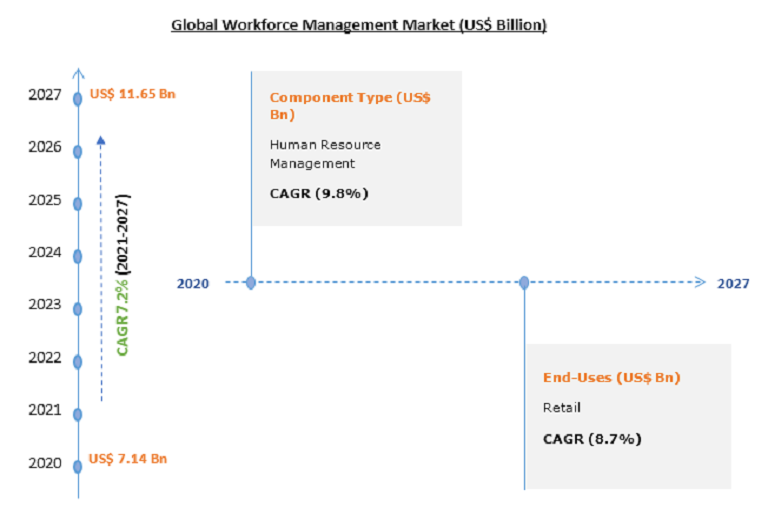Image resolution: width=768 pixels, height=512 pixels.
Task: Click the 2025 year label
Action: (45, 200)
